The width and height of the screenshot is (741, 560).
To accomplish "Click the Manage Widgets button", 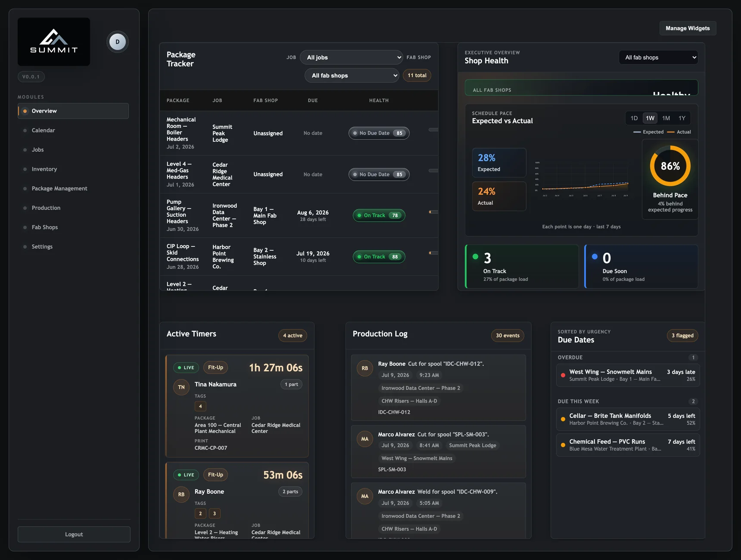I will tap(688, 28).
